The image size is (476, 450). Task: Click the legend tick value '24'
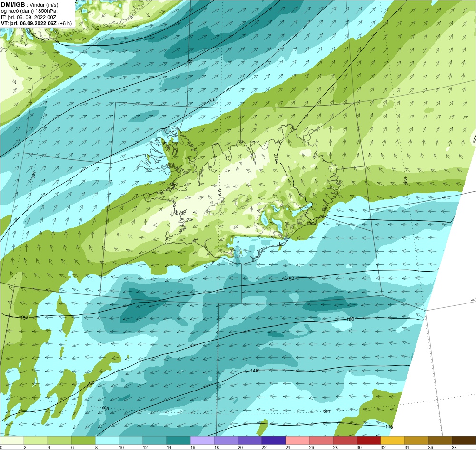pyautogui.click(x=288, y=447)
